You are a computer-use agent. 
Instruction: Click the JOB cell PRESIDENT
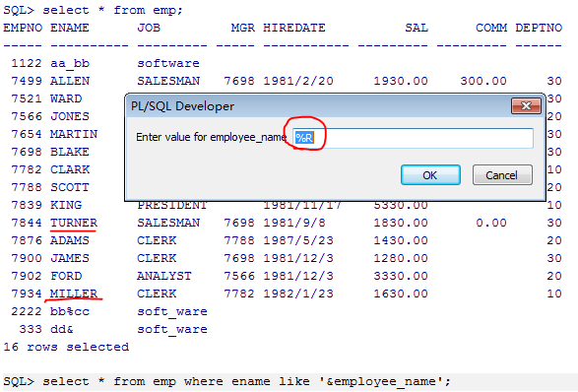[x=172, y=206]
